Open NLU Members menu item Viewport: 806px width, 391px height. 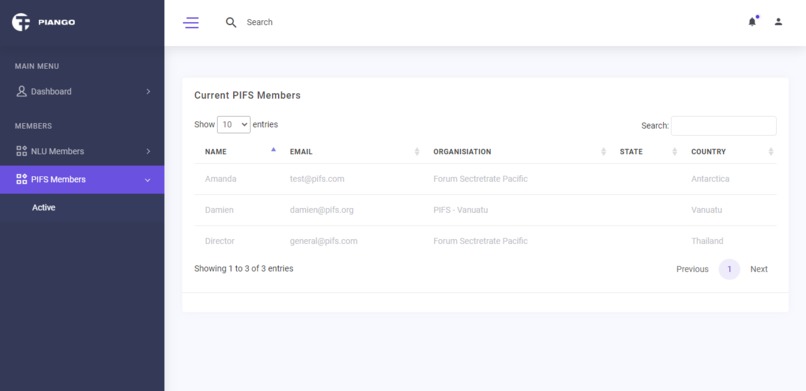[82, 151]
